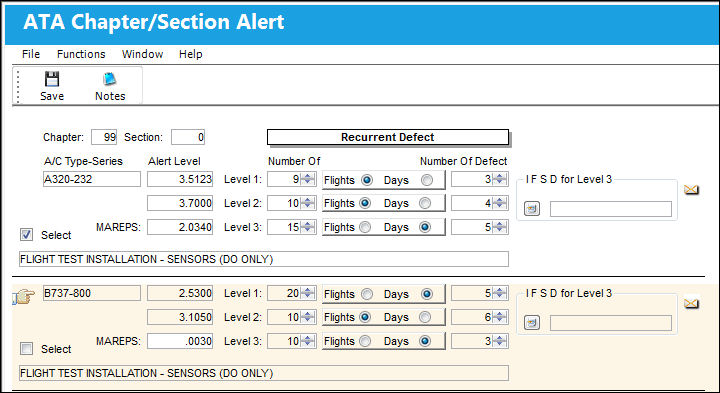The height and width of the screenshot is (393, 720).
Task: Select Flights radio for A320-232 Level 3
Action: 365,227
